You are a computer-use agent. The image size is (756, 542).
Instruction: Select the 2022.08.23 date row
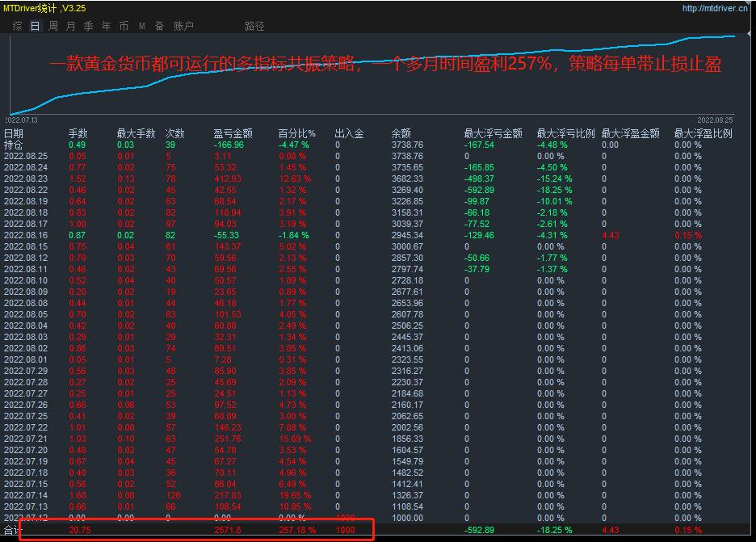point(26,179)
